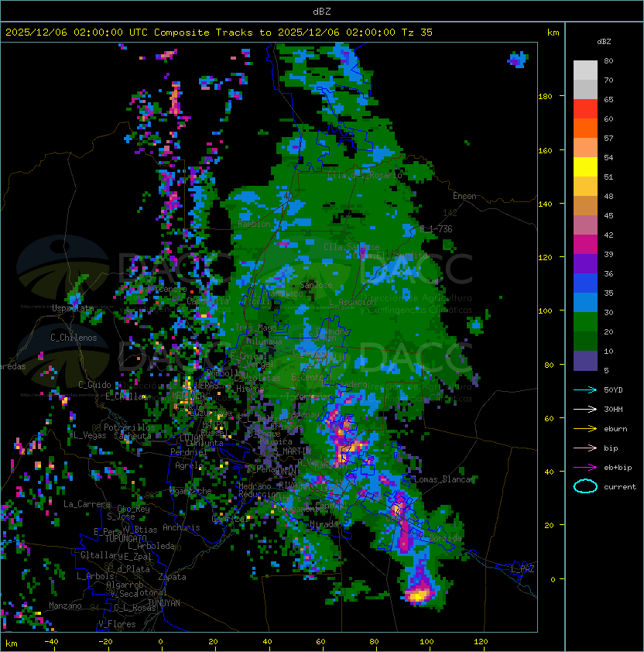The height and width of the screenshot is (652, 644).
Task: Click the TUPUNGATO place label
Action: (125, 538)
